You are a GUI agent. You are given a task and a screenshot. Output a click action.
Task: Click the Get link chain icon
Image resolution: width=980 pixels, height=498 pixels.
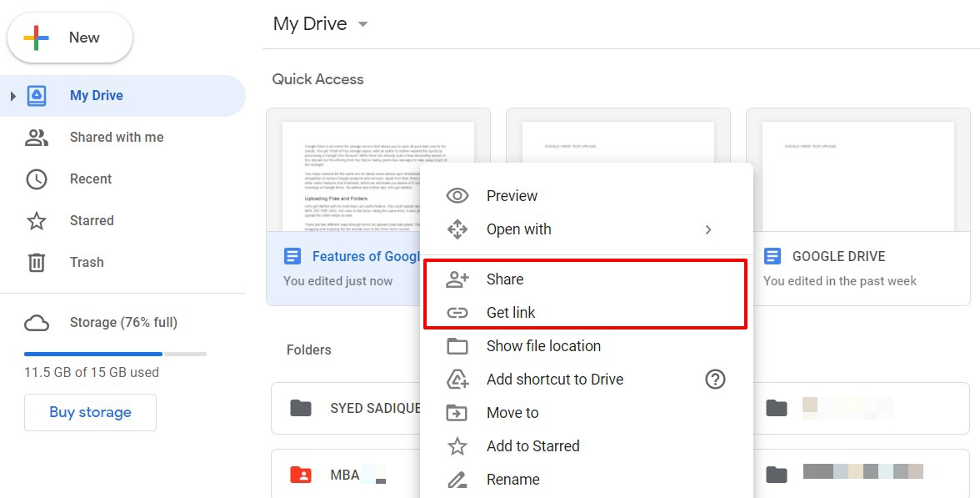click(x=457, y=313)
